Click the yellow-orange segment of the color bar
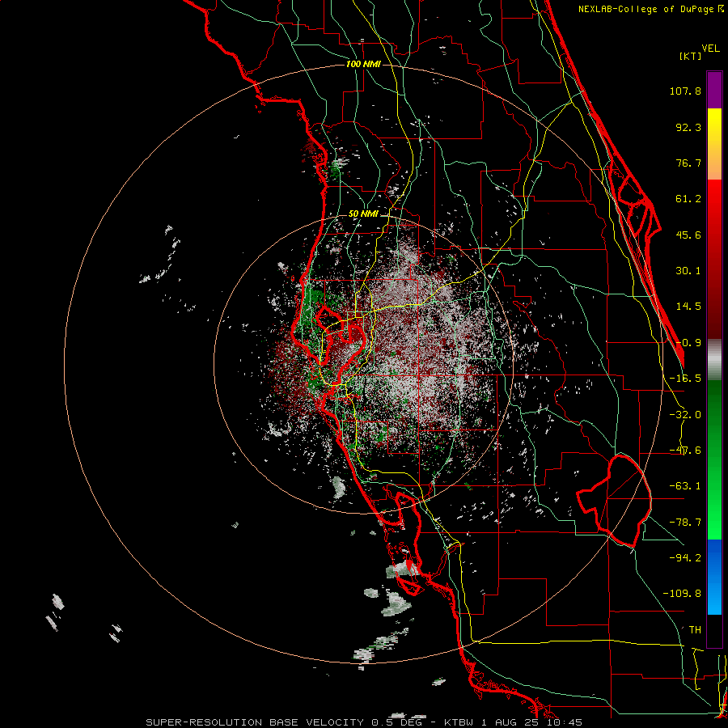Screen dimensions: 728x728 point(714,144)
